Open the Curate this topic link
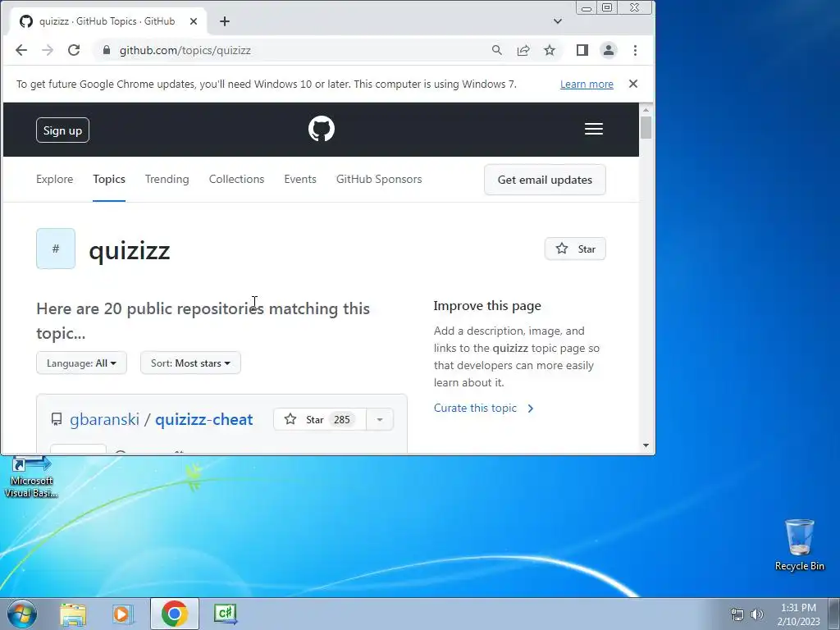 [484, 409]
